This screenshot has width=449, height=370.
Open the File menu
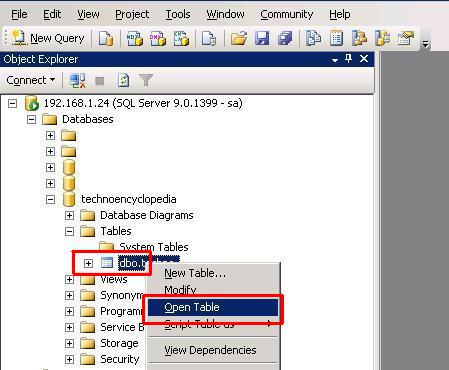tap(19, 14)
